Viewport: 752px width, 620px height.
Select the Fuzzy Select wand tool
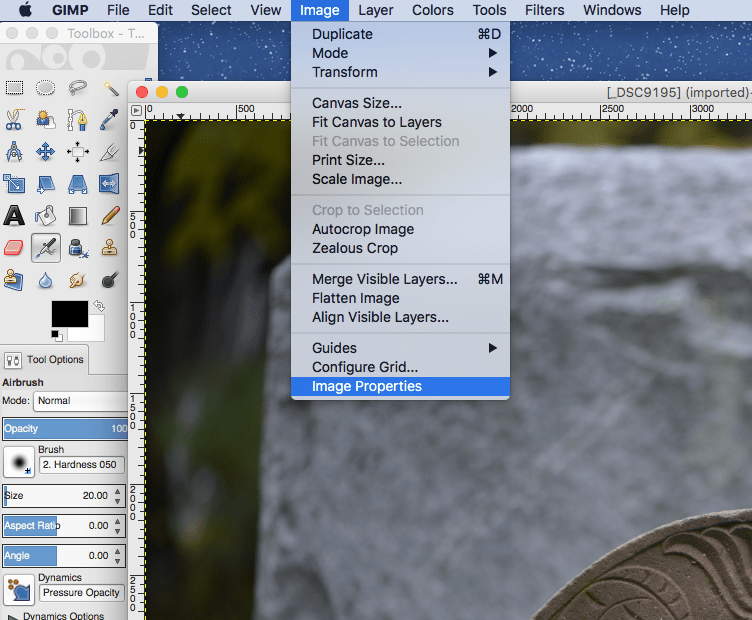coord(110,88)
